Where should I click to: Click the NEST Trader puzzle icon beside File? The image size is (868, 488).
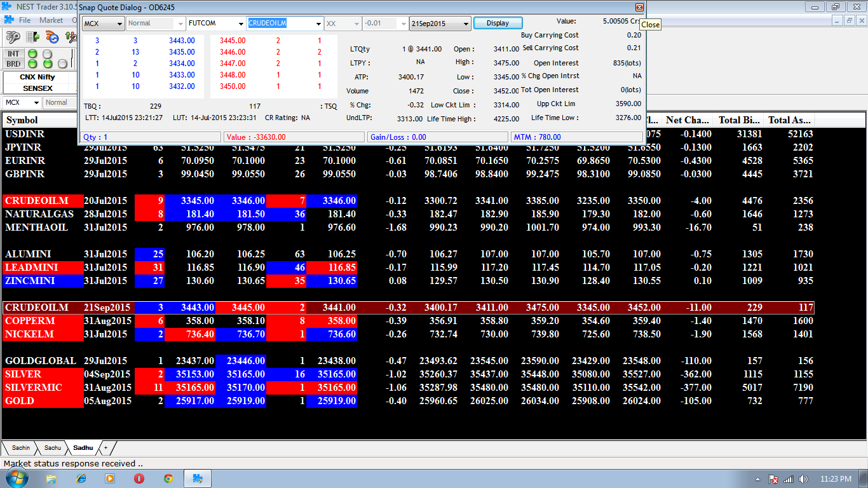(8, 20)
